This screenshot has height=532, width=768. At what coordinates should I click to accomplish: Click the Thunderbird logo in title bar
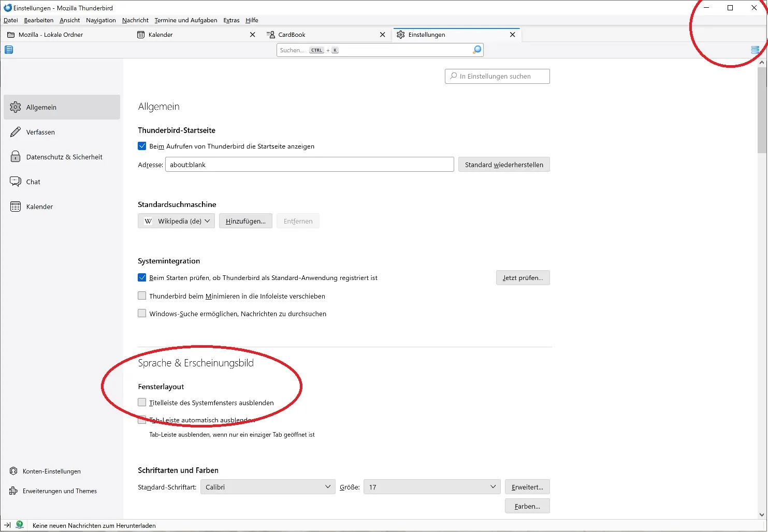[x=7, y=8]
